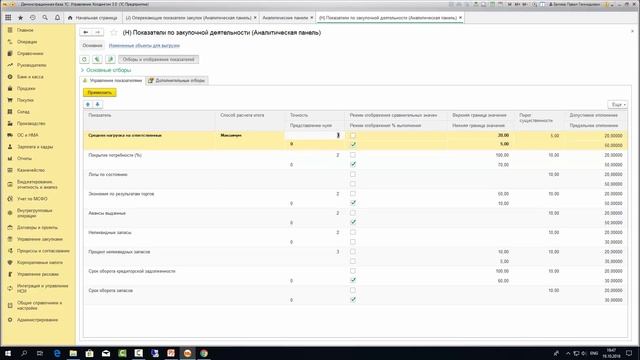The image size is (640, 360).
Task: Open Favorites star in top toolbar
Action: pos(20,18)
